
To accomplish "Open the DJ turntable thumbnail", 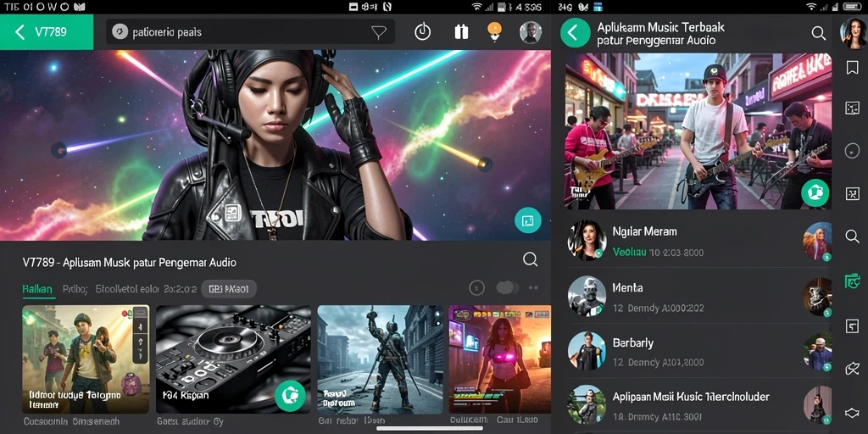I will tap(233, 359).
